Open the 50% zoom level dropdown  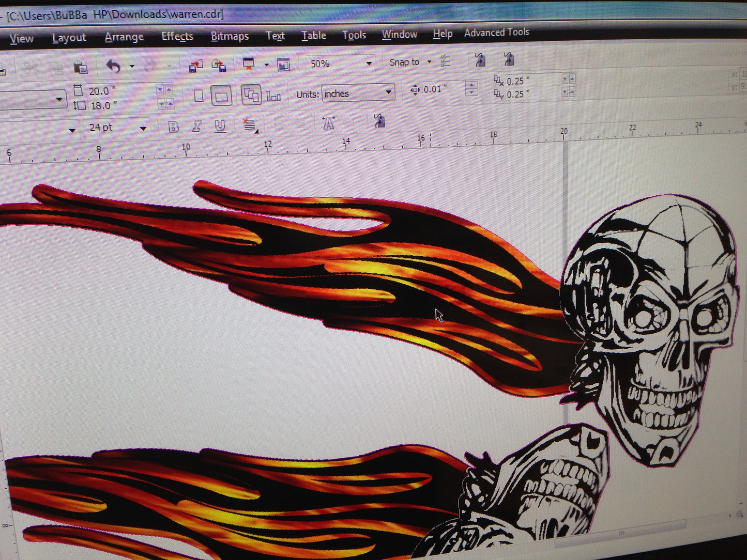[368, 63]
